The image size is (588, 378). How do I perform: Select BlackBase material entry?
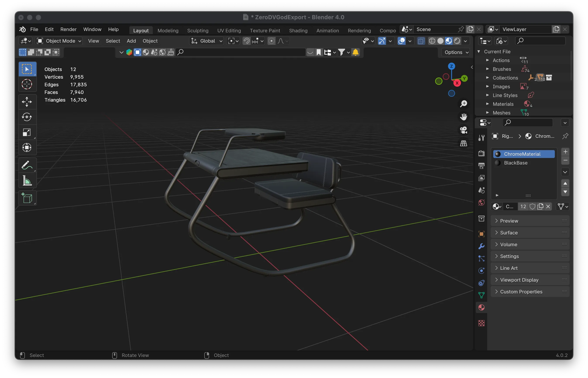click(516, 163)
